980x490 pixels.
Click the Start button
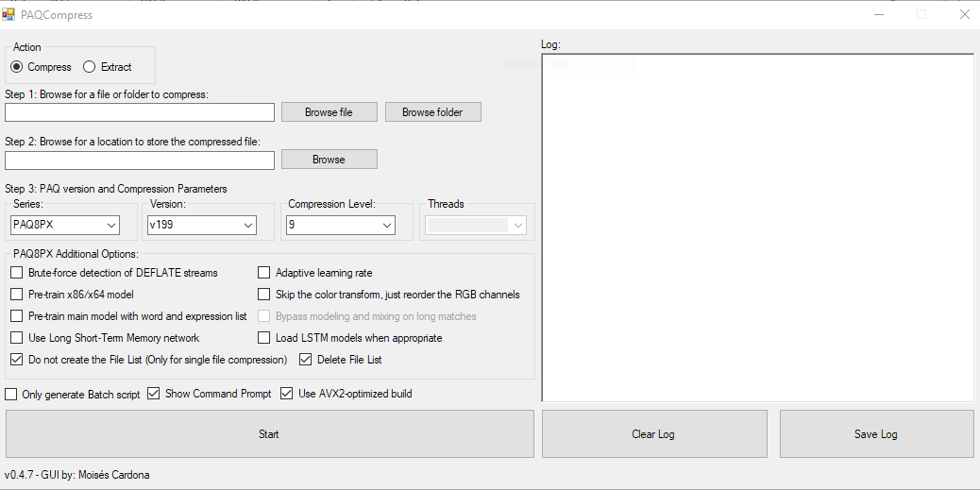(269, 433)
